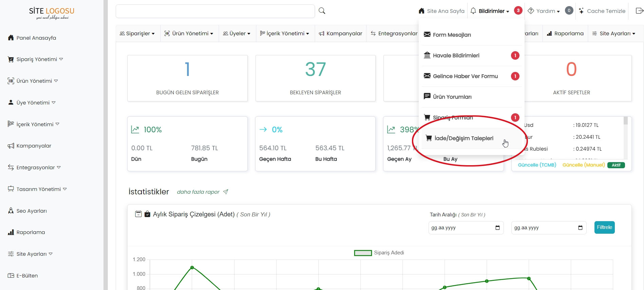Expand the Ürün Yönetimi top navigation dropdown

coord(189,34)
